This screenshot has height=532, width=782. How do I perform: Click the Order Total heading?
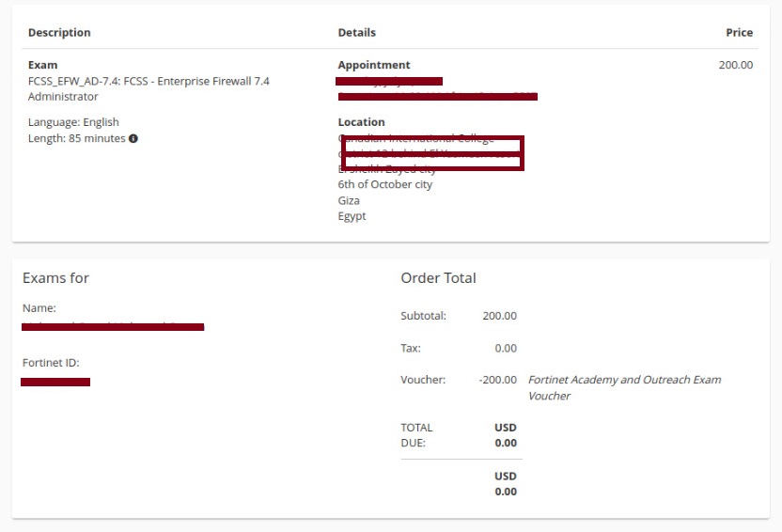click(438, 278)
